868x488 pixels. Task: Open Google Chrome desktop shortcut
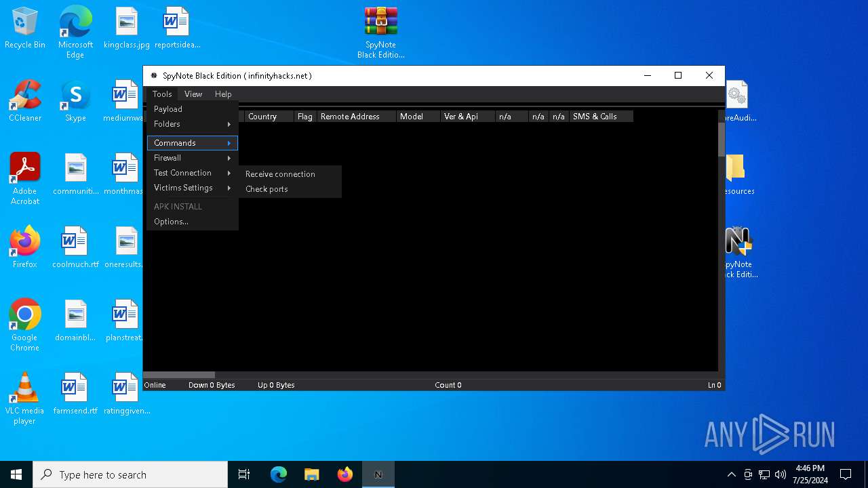tap(25, 325)
